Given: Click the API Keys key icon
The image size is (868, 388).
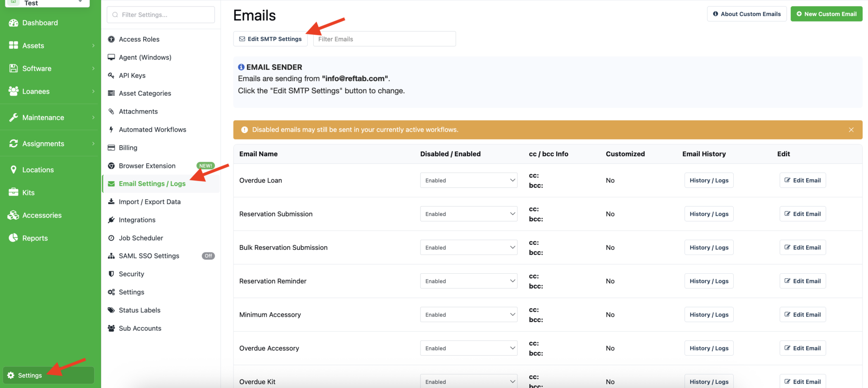Looking at the screenshot, I should 111,75.
